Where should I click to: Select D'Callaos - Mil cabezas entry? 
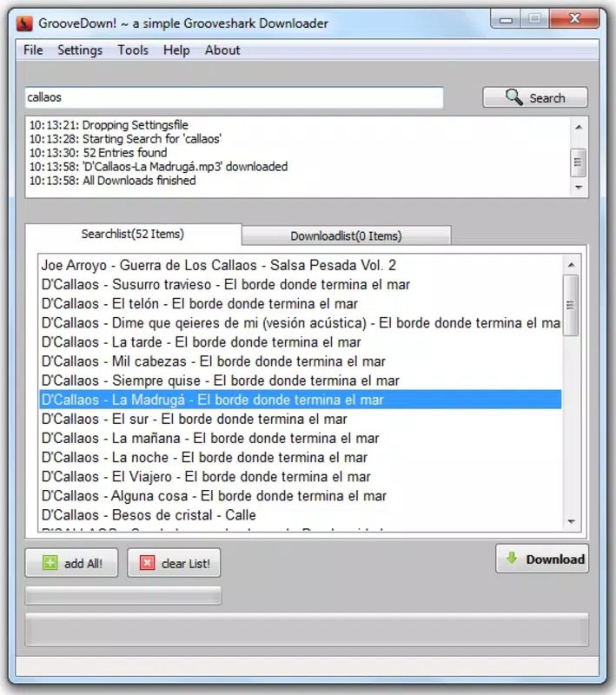(301, 361)
